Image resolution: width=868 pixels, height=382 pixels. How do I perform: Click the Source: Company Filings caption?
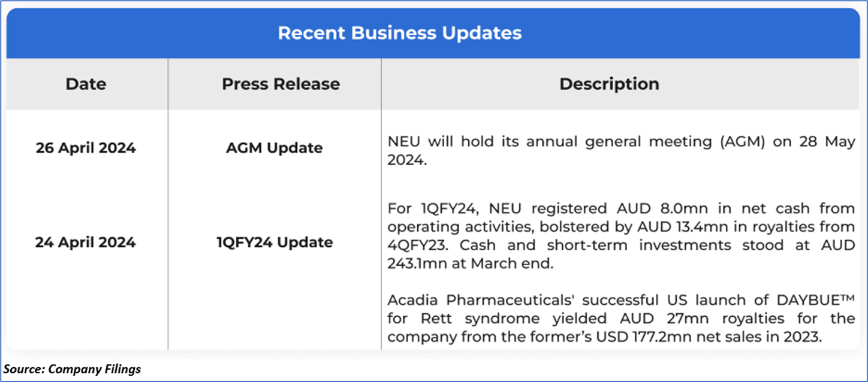[72, 369]
